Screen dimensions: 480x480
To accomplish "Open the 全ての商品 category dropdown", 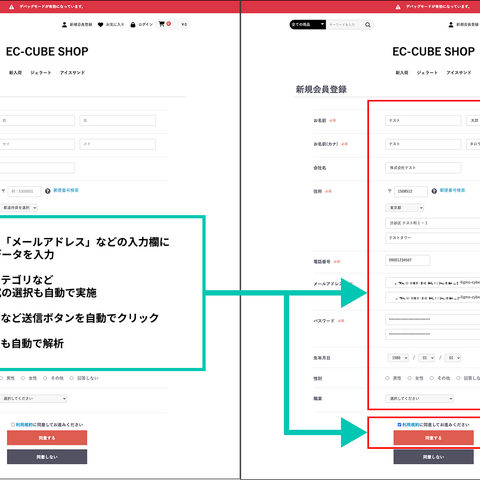I will pos(308,25).
